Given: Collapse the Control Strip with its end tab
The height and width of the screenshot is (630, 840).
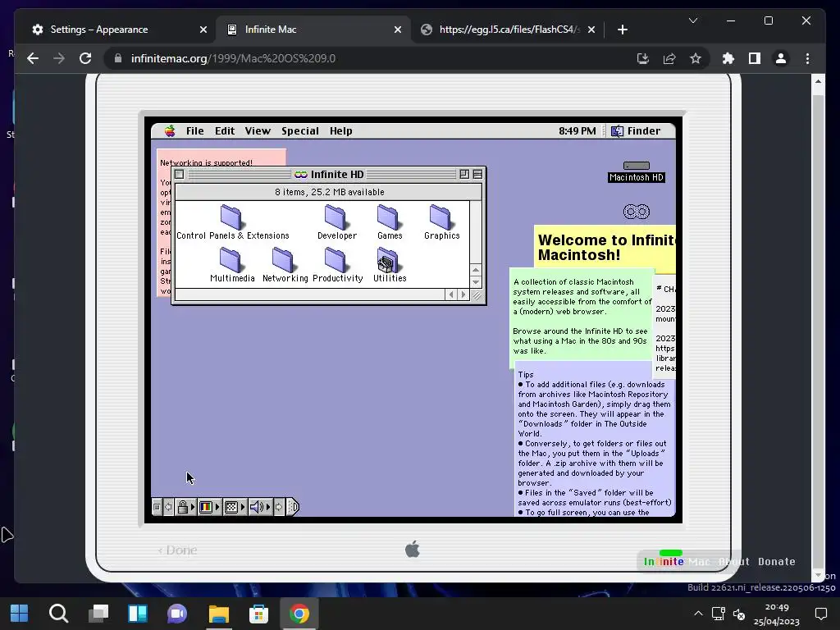Looking at the screenshot, I should (293, 507).
